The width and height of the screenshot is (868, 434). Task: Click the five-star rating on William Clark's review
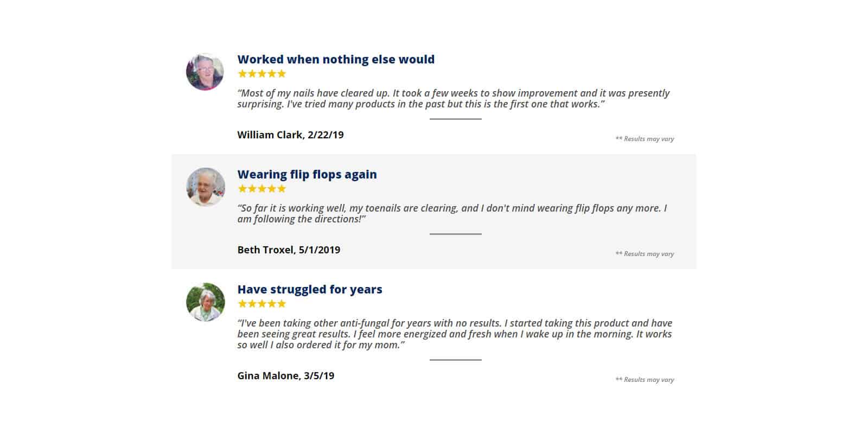click(x=261, y=74)
